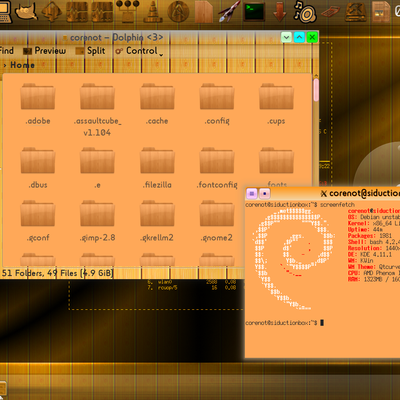The image size is (400, 400).
Task: Click Dolphin vertical scrollbar handle
Action: (316, 90)
